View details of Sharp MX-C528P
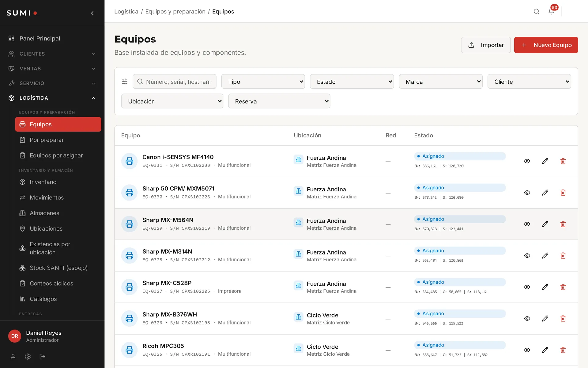This screenshot has width=588, height=368. 527,287
